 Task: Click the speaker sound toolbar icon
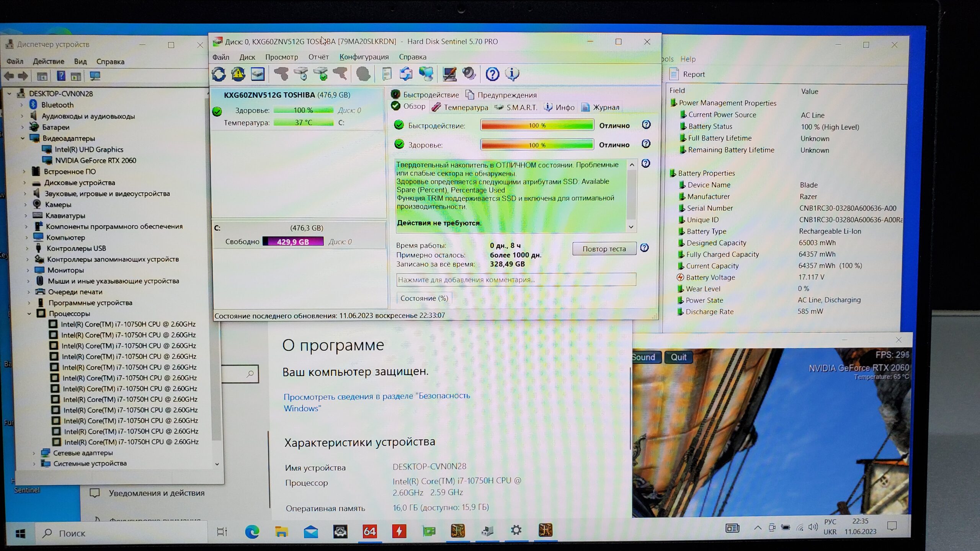coord(469,74)
